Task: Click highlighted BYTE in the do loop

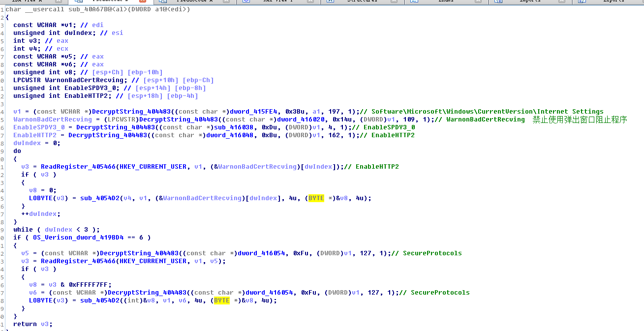Action: pyautogui.click(x=316, y=198)
